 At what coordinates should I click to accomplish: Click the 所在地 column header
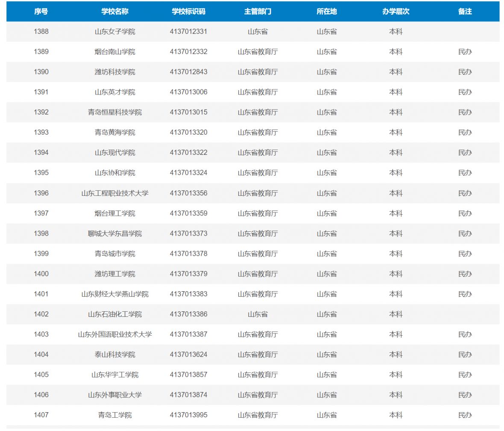click(327, 12)
